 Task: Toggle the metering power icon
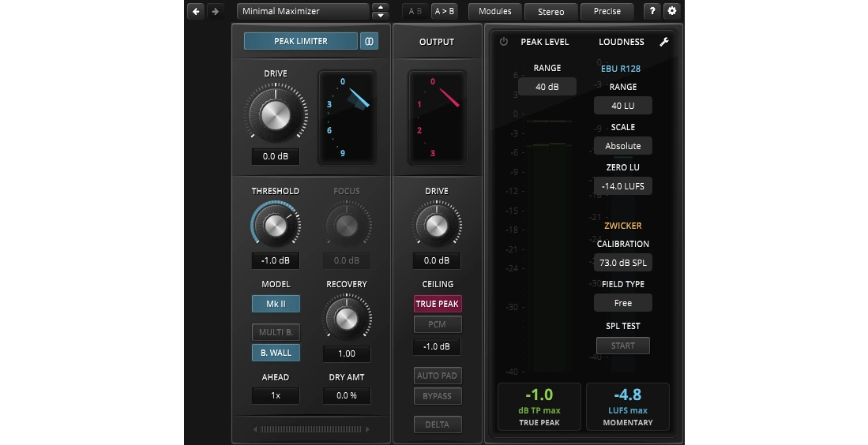(504, 42)
